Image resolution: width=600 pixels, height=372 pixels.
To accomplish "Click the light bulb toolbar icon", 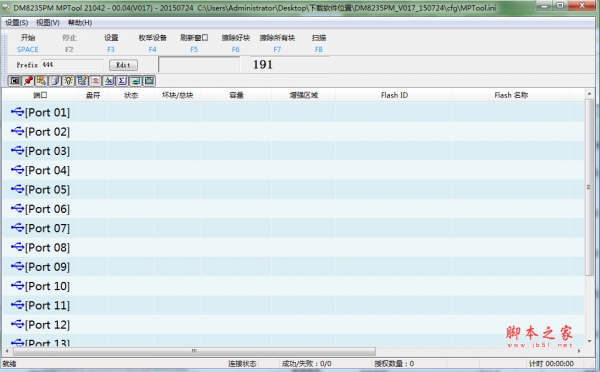I will 68,81.
